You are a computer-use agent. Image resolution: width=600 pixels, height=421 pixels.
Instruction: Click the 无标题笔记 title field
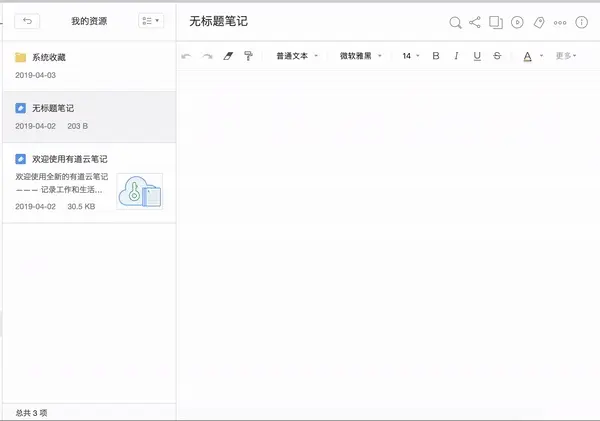point(218,21)
